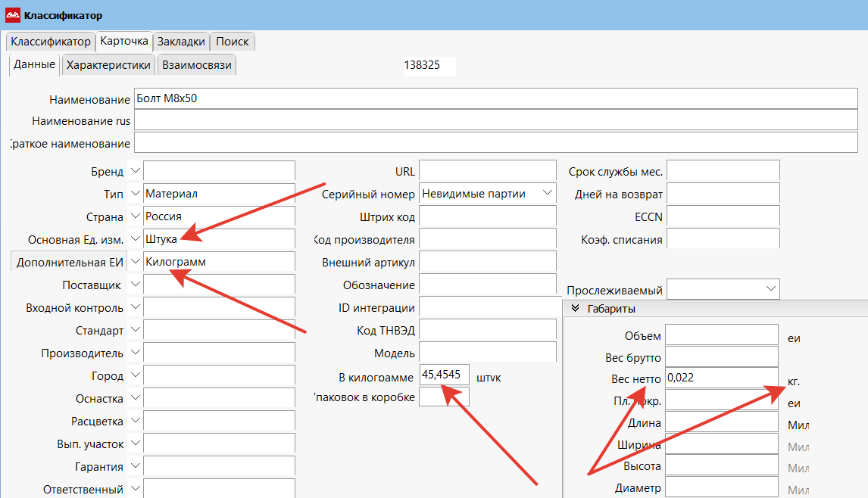Open the Закладки tab
Viewport: 868px width, 498px height.
point(181,42)
